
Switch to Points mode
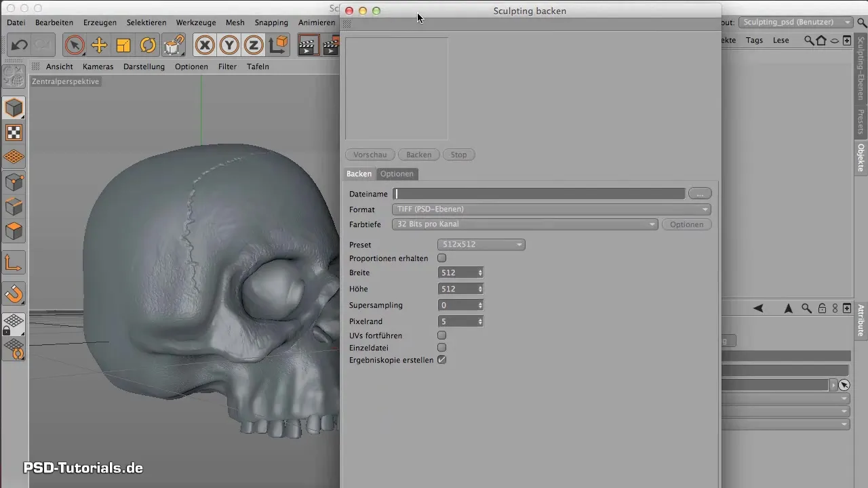[x=14, y=182]
